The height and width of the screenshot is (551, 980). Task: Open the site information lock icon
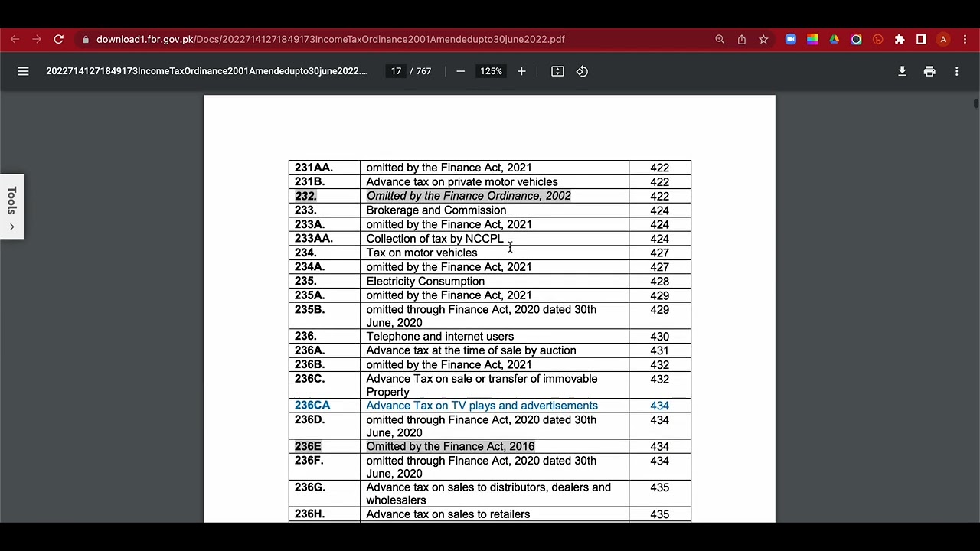click(87, 39)
